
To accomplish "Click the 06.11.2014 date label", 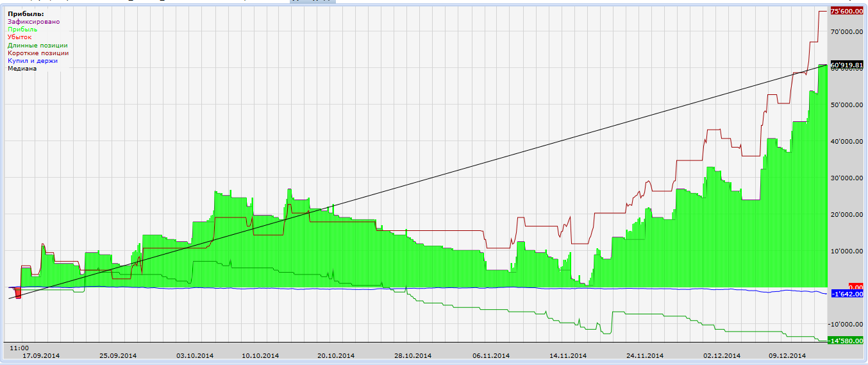I will click(492, 355).
